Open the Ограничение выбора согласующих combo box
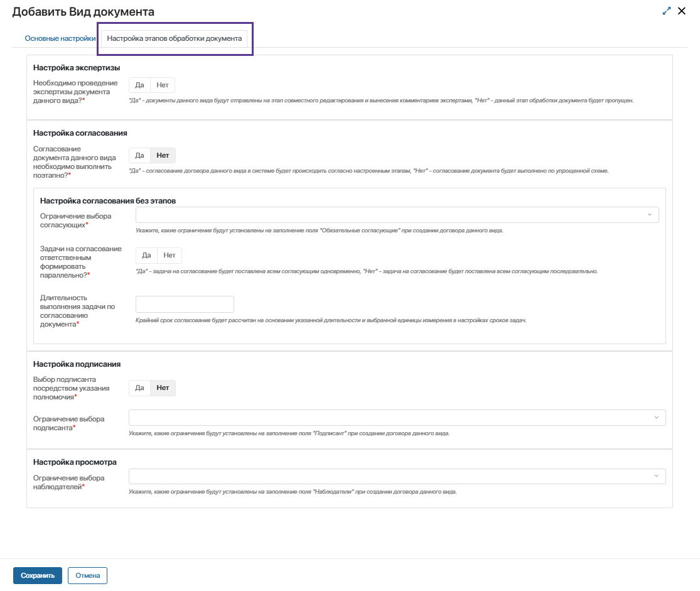 click(x=389, y=215)
